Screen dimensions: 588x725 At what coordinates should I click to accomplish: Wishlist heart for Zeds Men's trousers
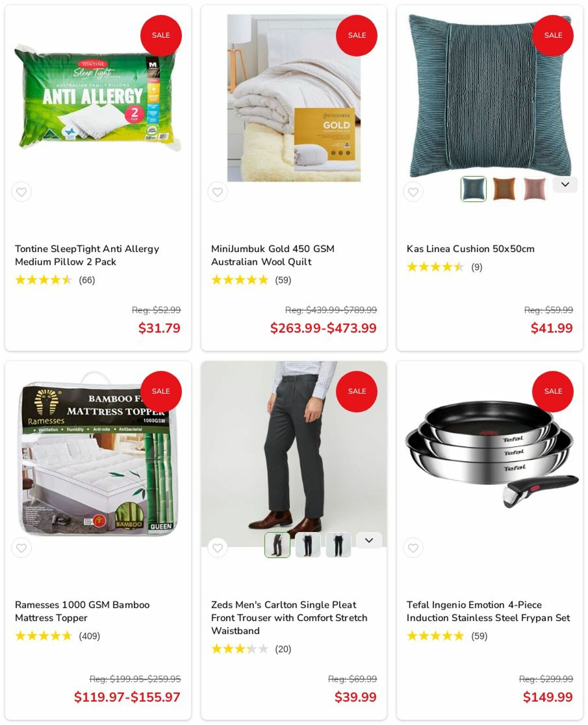[217, 548]
